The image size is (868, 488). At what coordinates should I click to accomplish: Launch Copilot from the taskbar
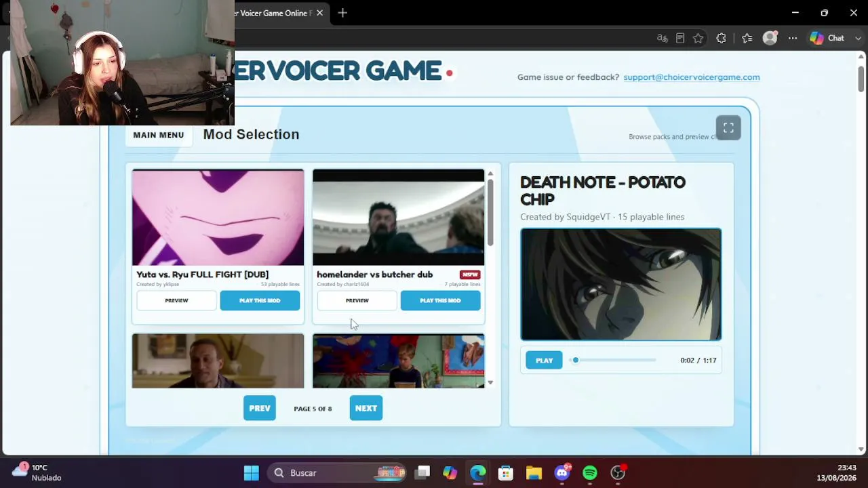(450, 472)
